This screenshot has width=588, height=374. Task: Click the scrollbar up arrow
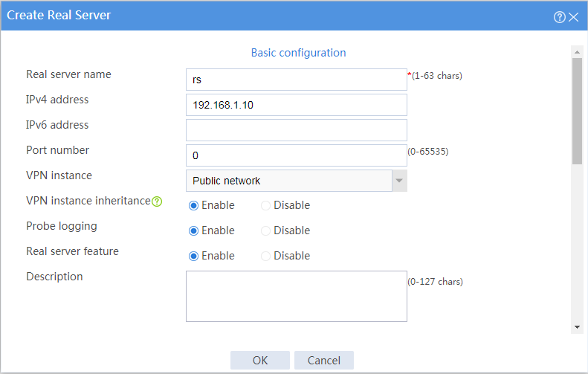(x=577, y=52)
